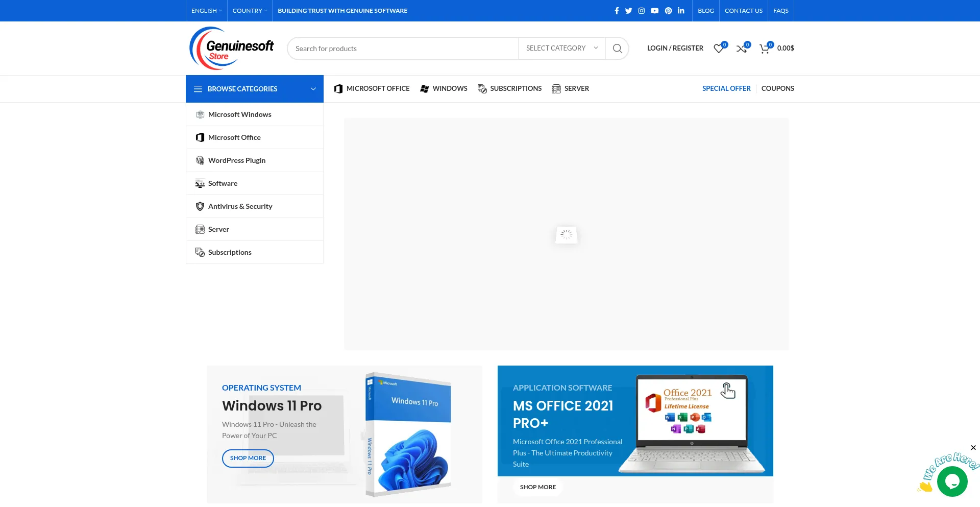980x507 pixels.
Task: Click the Windows 11 Pro box image
Action: 408,434
